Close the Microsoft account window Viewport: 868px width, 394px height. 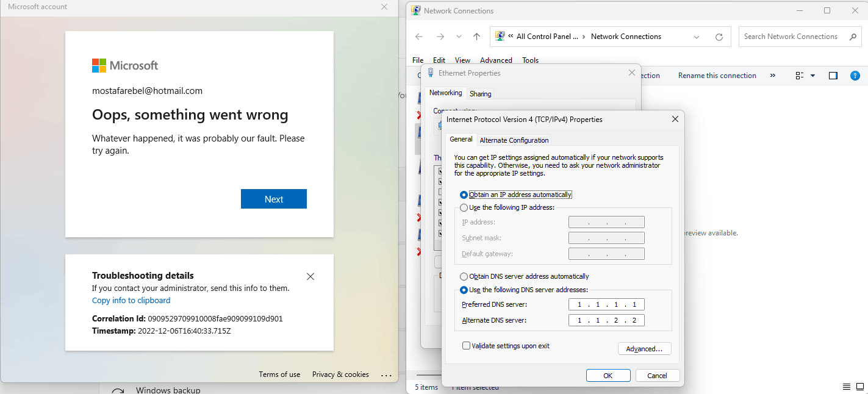[x=384, y=7]
